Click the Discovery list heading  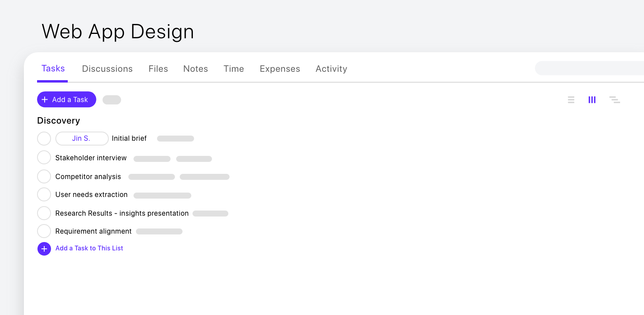click(x=59, y=121)
